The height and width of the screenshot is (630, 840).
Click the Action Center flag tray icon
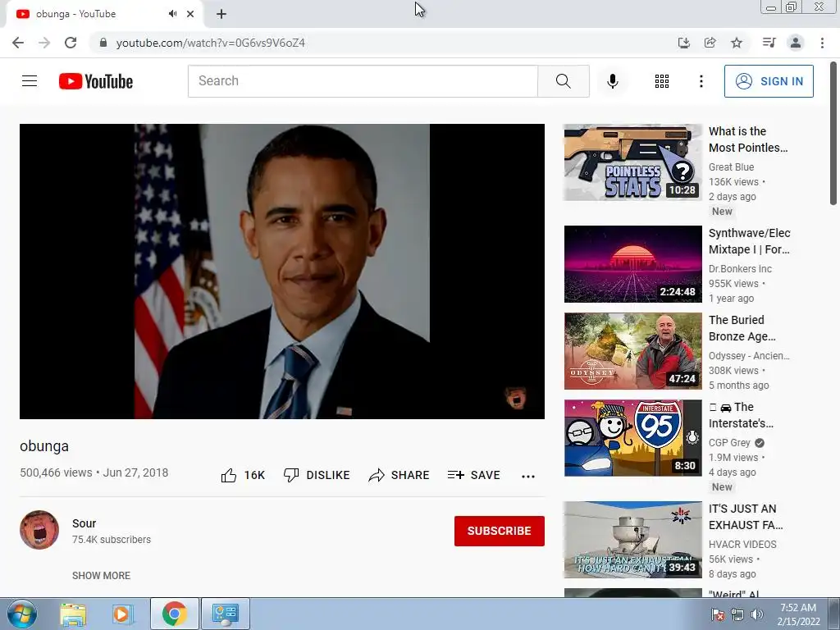[718, 614]
